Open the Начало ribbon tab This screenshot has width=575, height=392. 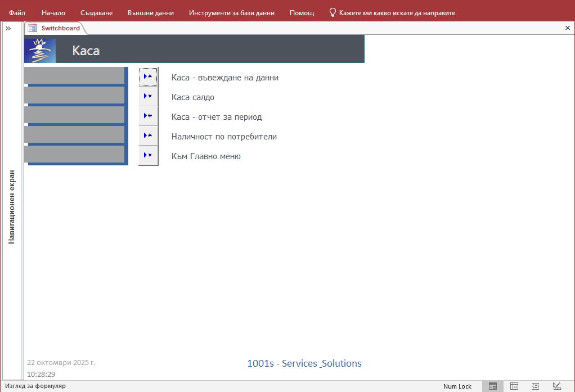[x=53, y=12]
